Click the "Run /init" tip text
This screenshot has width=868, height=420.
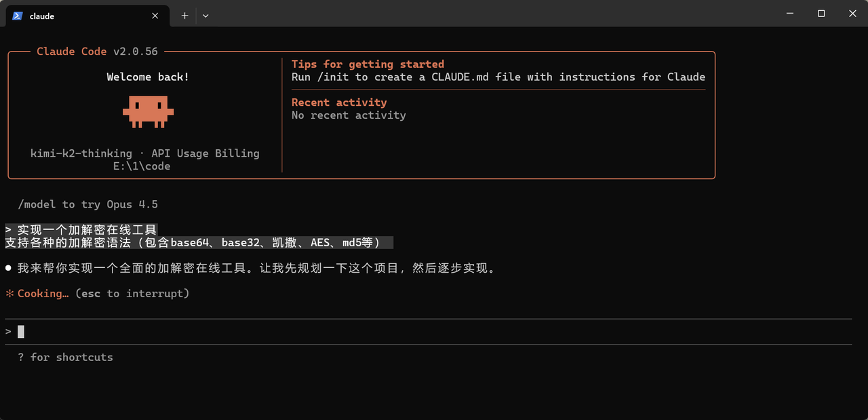pyautogui.click(x=498, y=77)
